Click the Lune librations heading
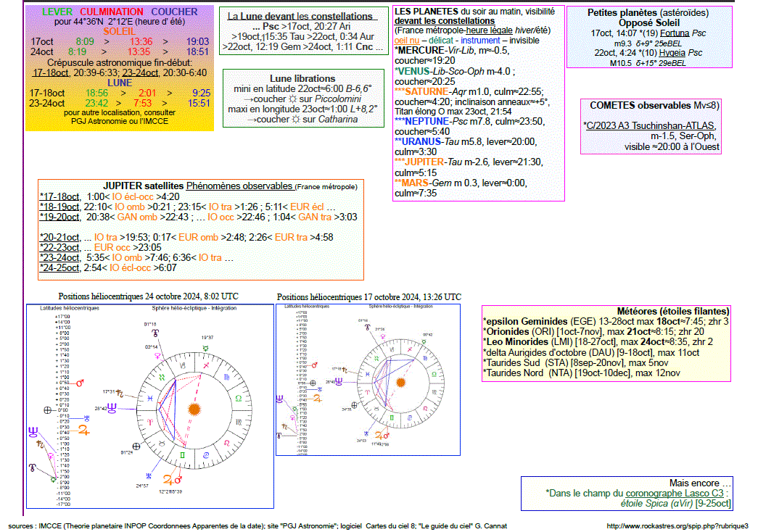This screenshot has width=758, height=532. pyautogui.click(x=302, y=78)
